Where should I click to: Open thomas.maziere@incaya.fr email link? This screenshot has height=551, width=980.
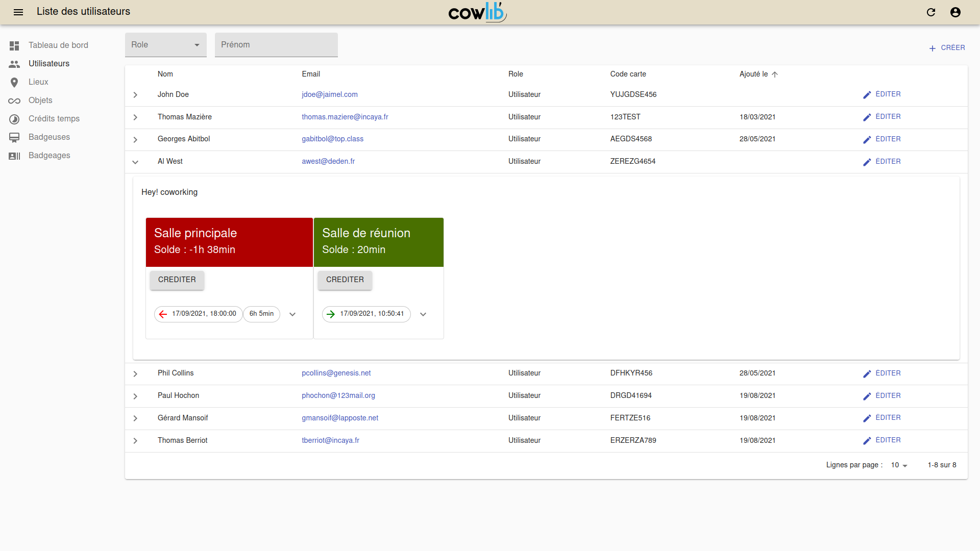345,117
